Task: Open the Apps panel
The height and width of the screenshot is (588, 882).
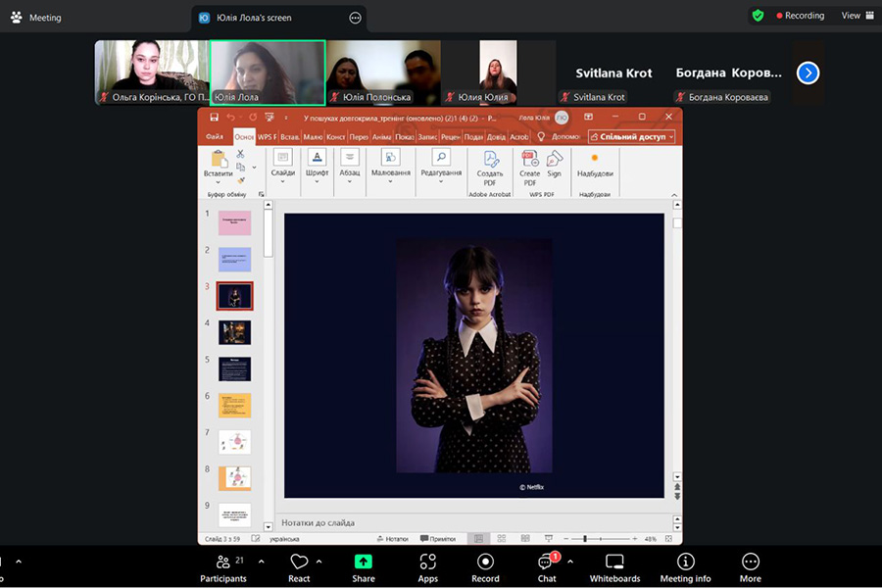Action: (427, 566)
